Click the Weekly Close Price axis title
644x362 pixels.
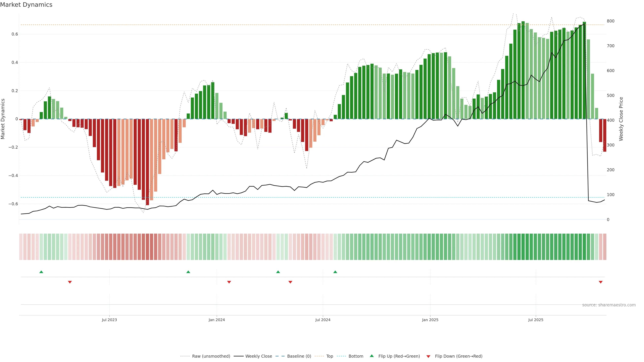coord(621,119)
